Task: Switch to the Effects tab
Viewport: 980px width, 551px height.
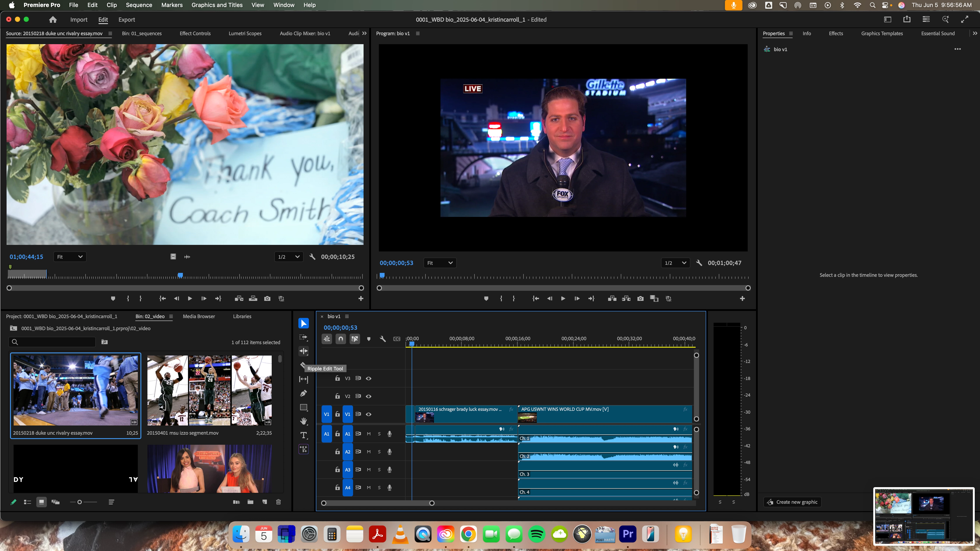Action: [x=835, y=33]
